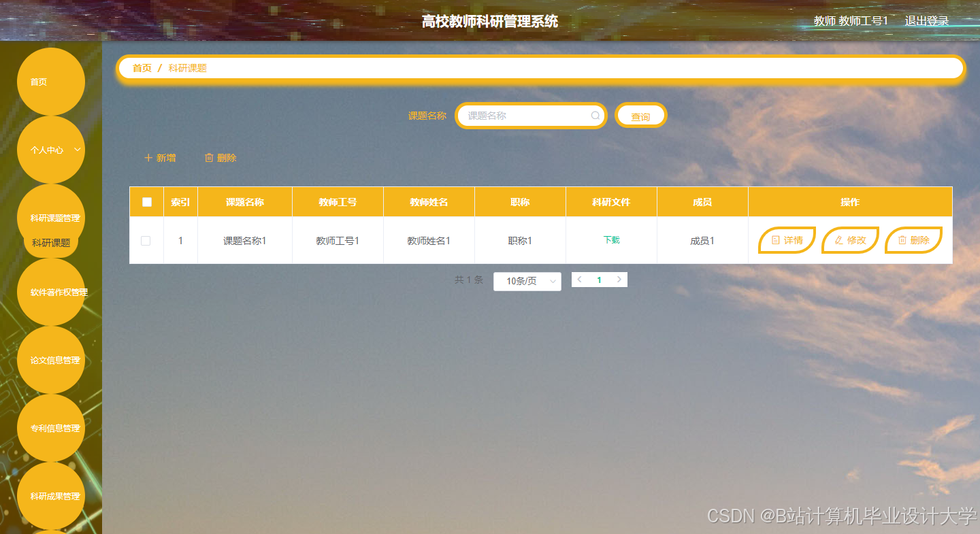Click index number 1 in the table row
980x534 pixels.
[x=180, y=241]
